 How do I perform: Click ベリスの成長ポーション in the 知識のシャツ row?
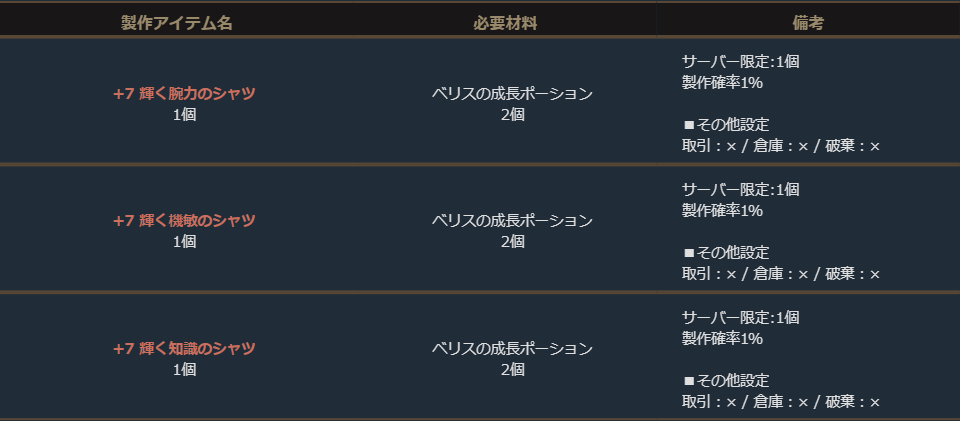pos(512,348)
